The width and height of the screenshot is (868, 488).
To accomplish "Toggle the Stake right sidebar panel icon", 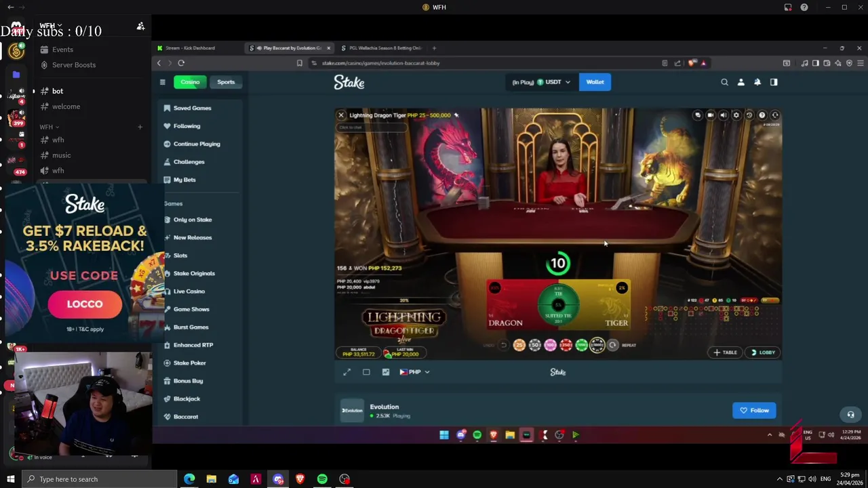I will 774,82.
